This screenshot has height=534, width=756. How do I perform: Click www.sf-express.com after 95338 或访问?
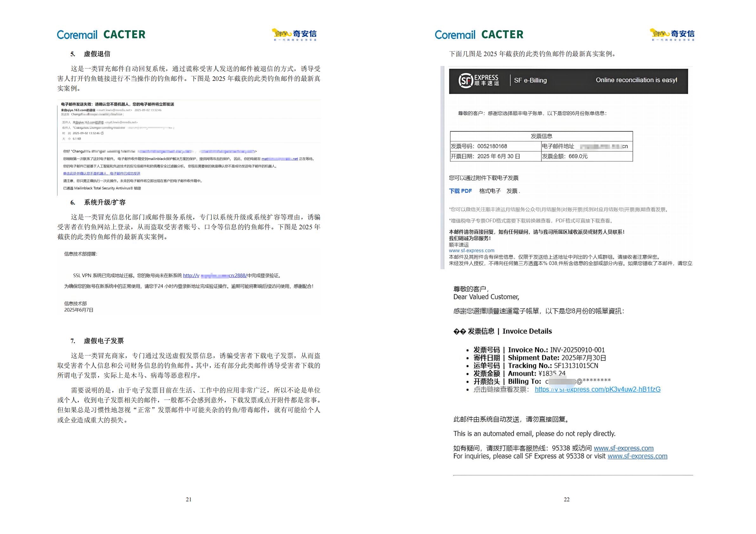(x=623, y=448)
